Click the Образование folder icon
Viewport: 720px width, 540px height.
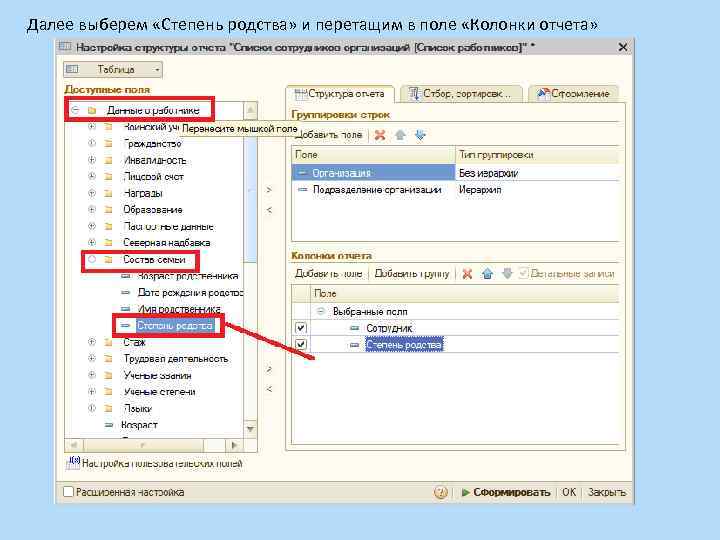[x=108, y=209]
